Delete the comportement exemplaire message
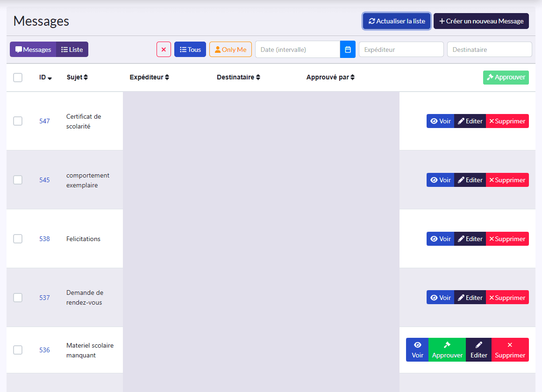542x392 pixels. [507, 180]
